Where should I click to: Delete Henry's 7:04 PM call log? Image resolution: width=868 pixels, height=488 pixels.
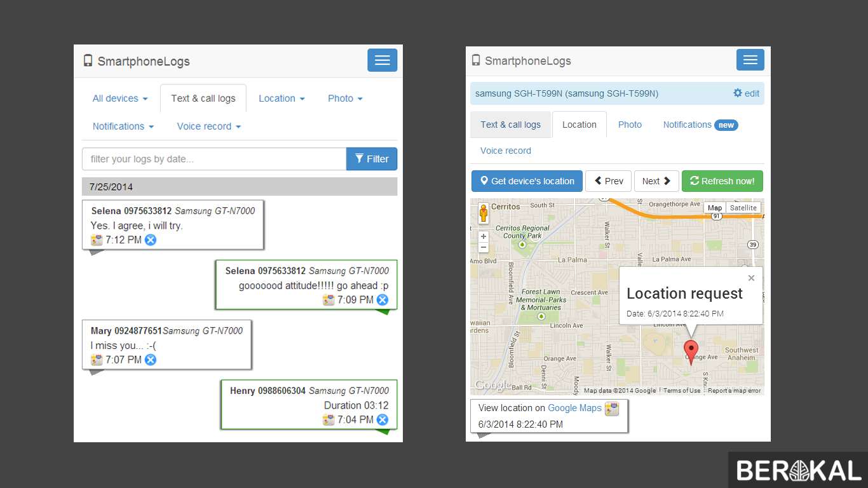point(383,419)
